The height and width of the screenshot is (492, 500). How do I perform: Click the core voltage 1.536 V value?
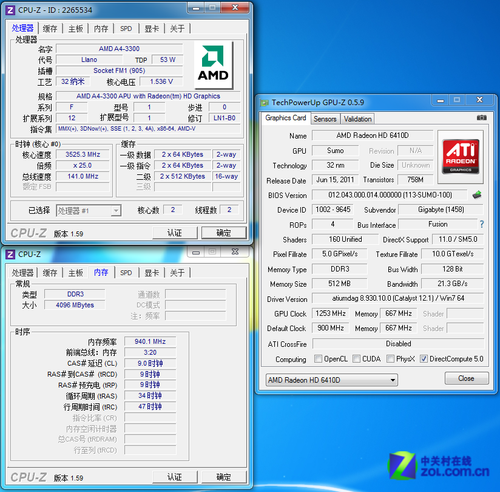pyautogui.click(x=161, y=82)
